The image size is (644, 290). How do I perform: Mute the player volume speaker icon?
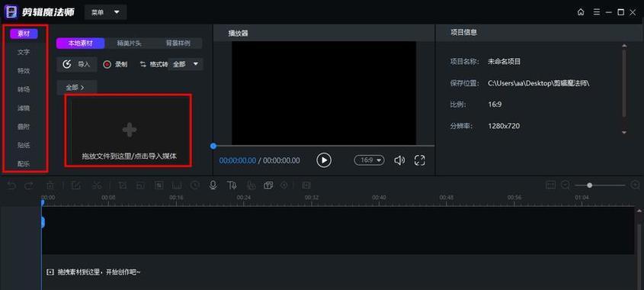pos(399,160)
